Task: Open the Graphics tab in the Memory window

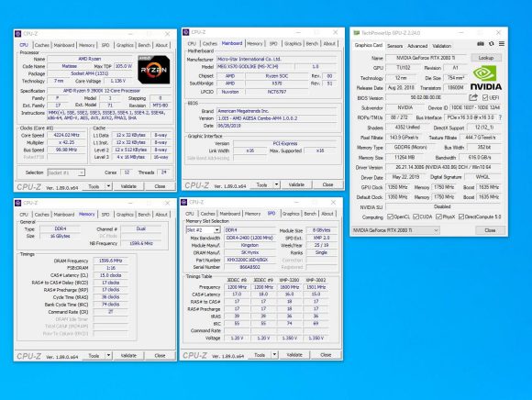Action: pos(125,215)
